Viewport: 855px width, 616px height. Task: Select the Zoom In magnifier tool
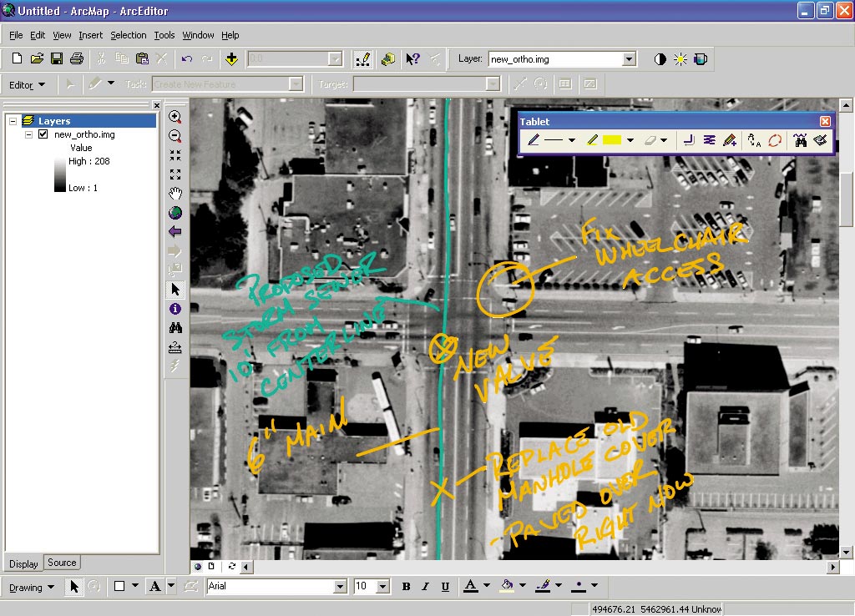[x=175, y=117]
